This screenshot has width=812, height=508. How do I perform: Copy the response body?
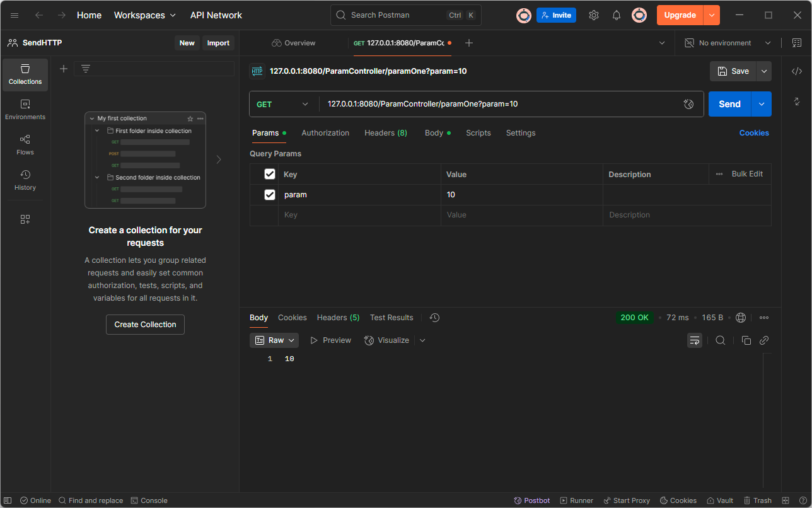point(746,340)
